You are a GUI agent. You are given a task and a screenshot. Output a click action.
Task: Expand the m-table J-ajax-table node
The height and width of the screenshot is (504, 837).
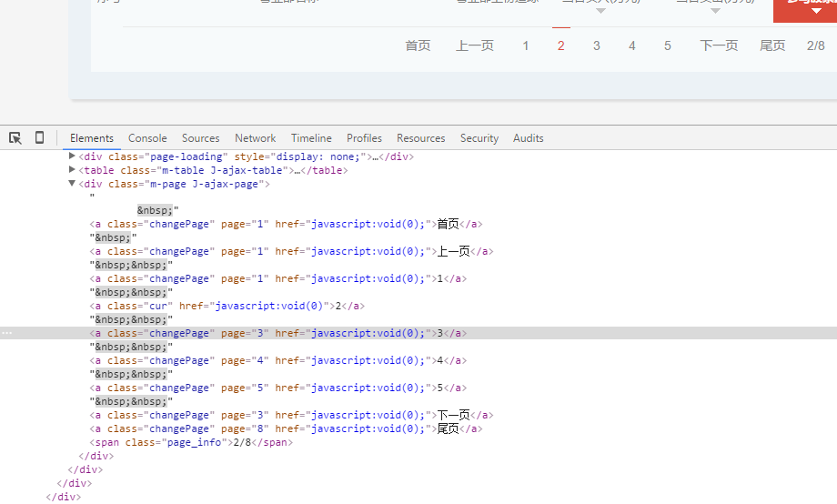(72, 170)
